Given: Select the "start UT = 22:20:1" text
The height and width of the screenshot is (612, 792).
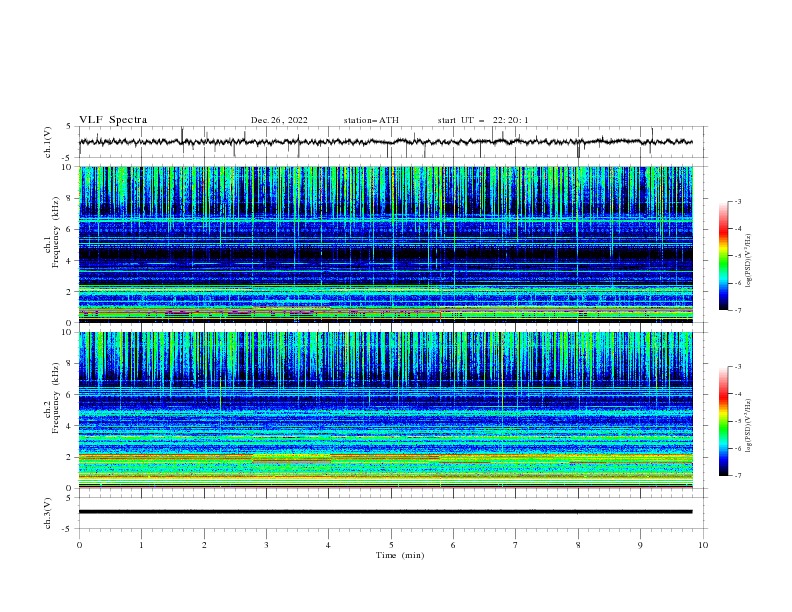Looking at the screenshot, I should 483,120.
